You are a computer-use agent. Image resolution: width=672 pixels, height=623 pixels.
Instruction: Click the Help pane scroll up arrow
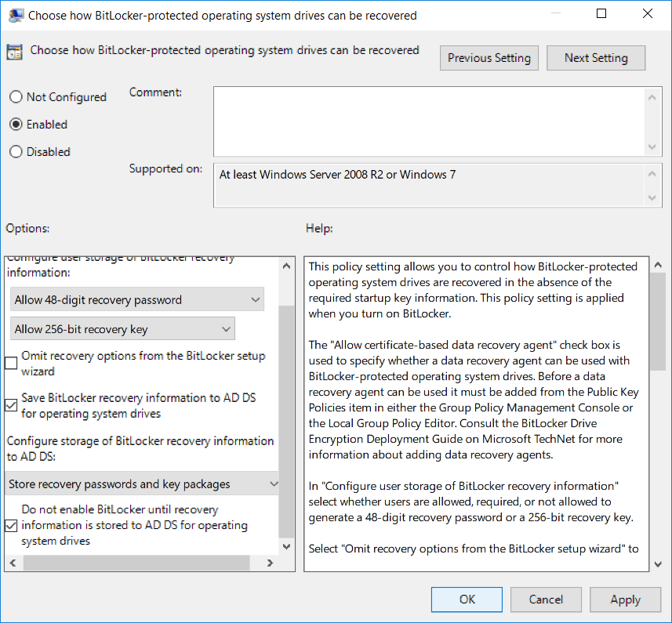click(659, 265)
